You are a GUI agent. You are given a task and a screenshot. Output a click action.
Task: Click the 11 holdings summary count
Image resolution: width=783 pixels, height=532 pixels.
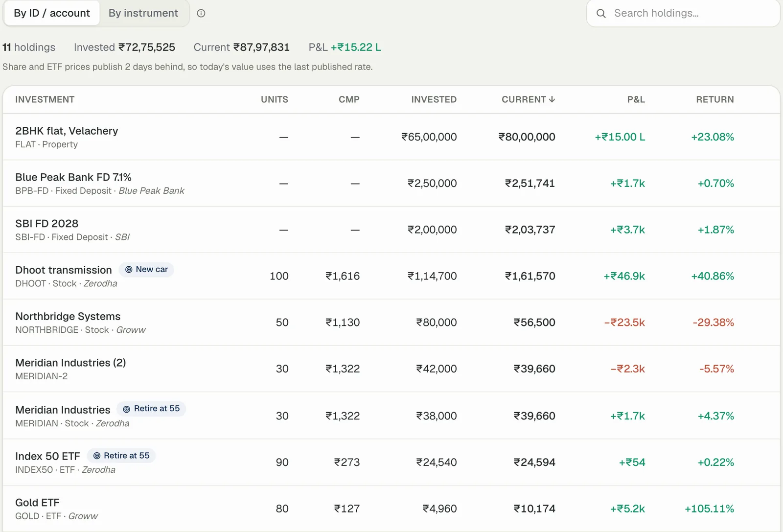(x=29, y=47)
